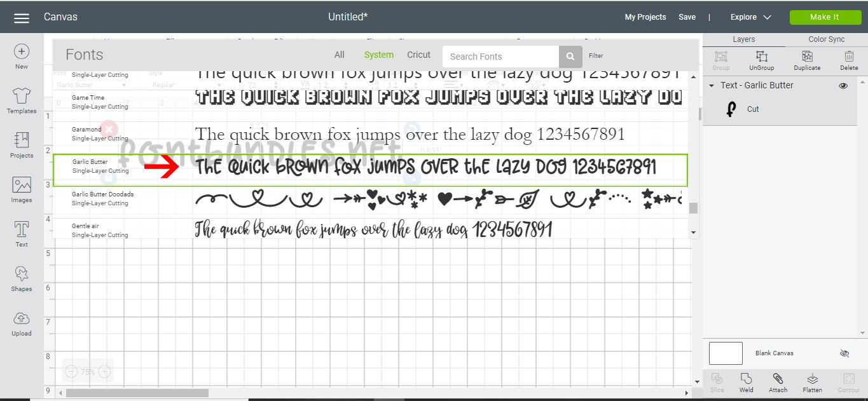Click the font search magnifier button
This screenshot has width=868, height=401.
[570, 57]
